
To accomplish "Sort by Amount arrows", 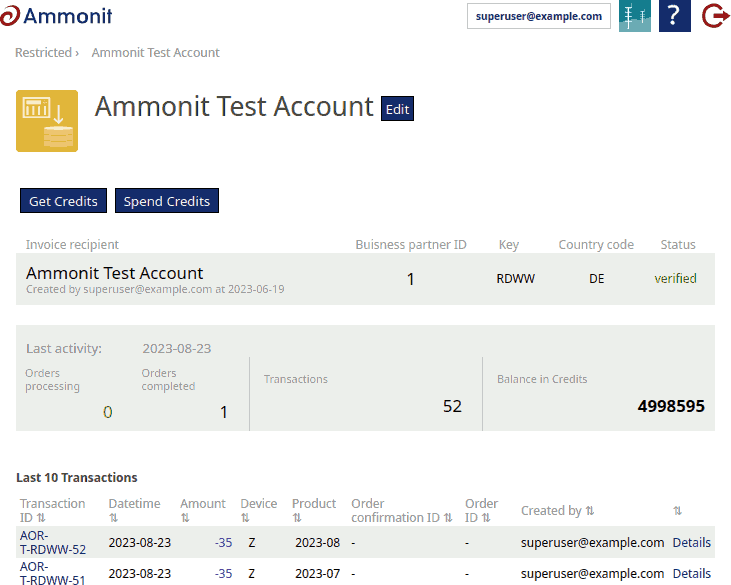I will point(185,518).
